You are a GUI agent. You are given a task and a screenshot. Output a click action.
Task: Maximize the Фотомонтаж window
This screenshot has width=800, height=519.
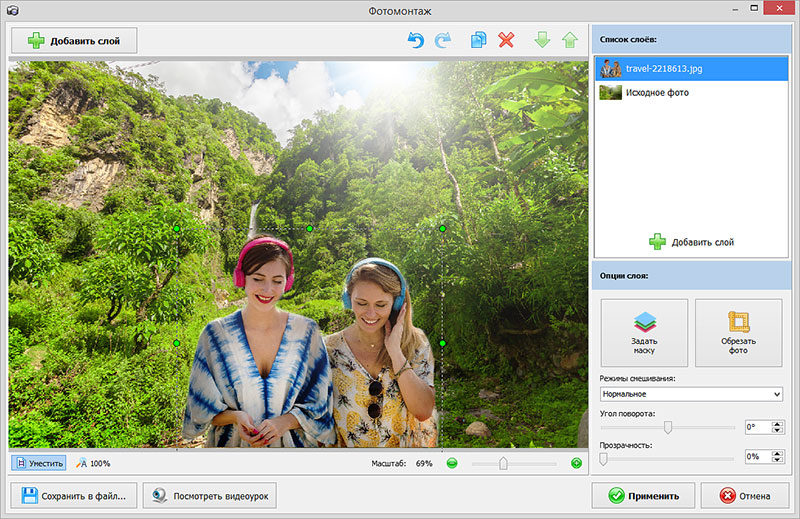754,8
